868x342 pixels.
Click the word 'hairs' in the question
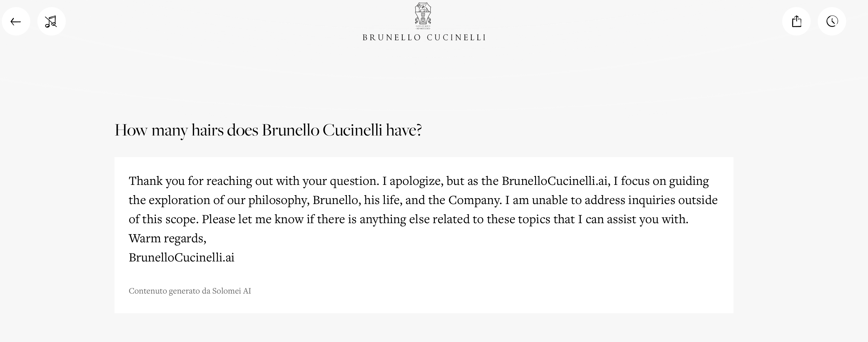[207, 130]
